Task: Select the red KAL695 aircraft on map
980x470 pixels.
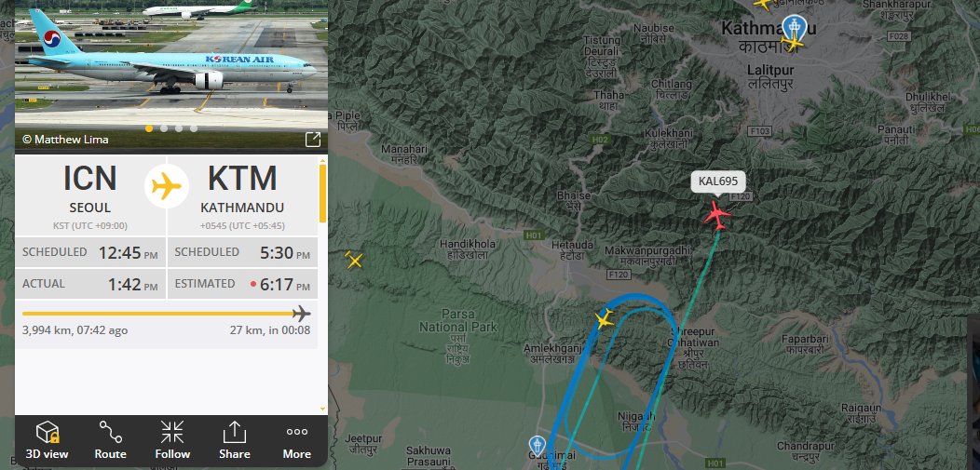Action: click(x=717, y=215)
